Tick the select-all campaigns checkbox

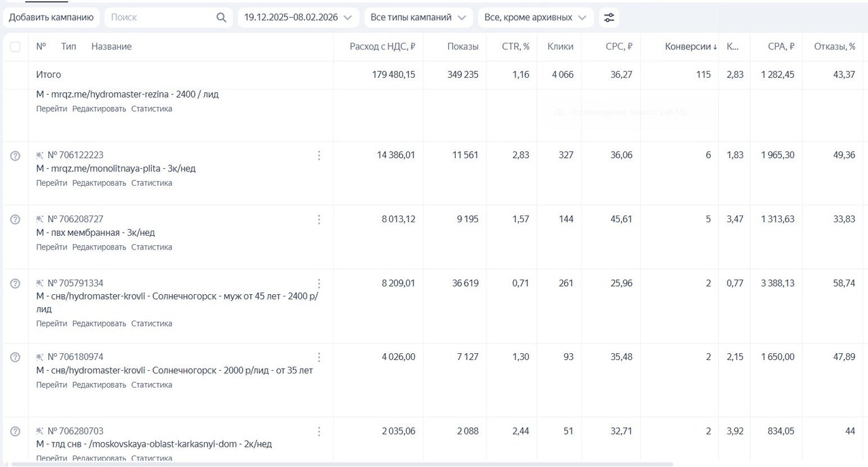coord(16,47)
